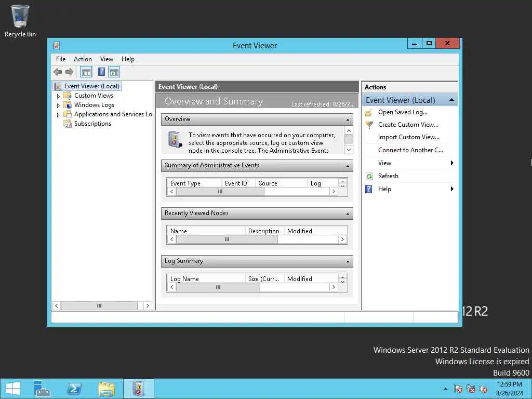Select the Custom Views folder icon
The width and height of the screenshot is (532, 399).
(x=68, y=96)
